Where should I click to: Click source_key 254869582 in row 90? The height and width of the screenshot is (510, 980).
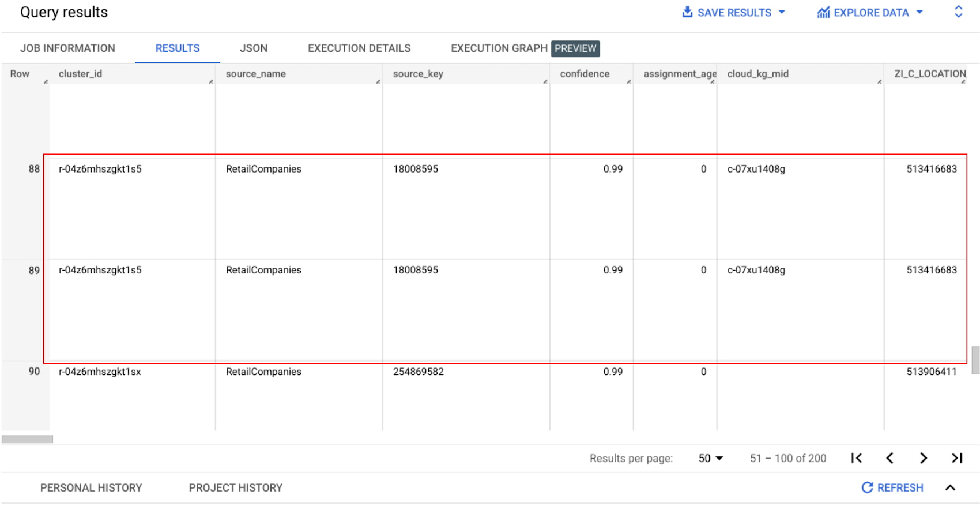(419, 372)
